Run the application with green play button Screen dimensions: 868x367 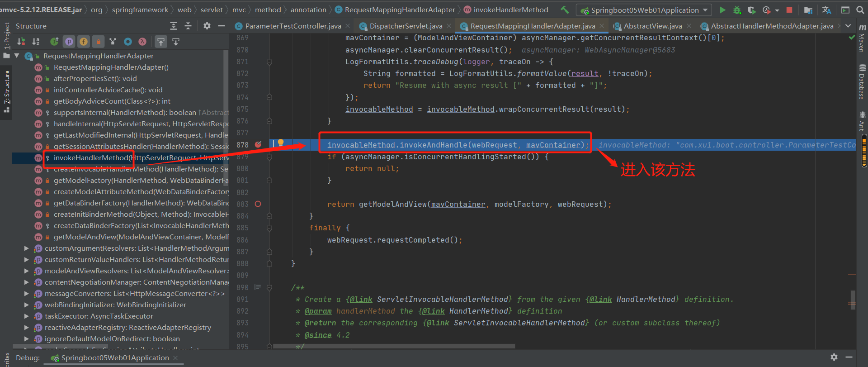(722, 10)
